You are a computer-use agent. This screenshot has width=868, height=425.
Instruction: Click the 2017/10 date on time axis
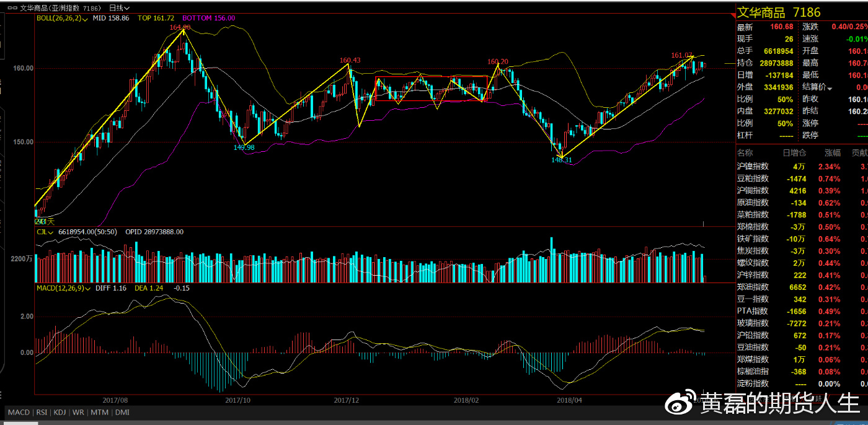click(x=237, y=400)
